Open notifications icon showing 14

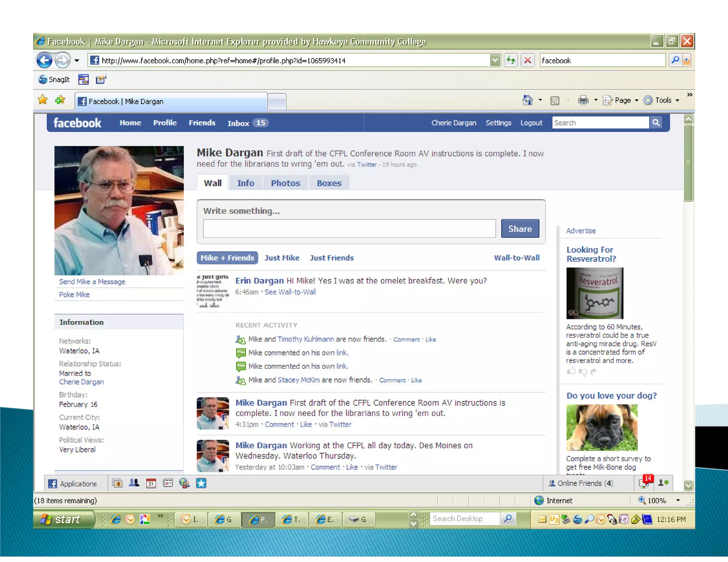[x=646, y=482]
